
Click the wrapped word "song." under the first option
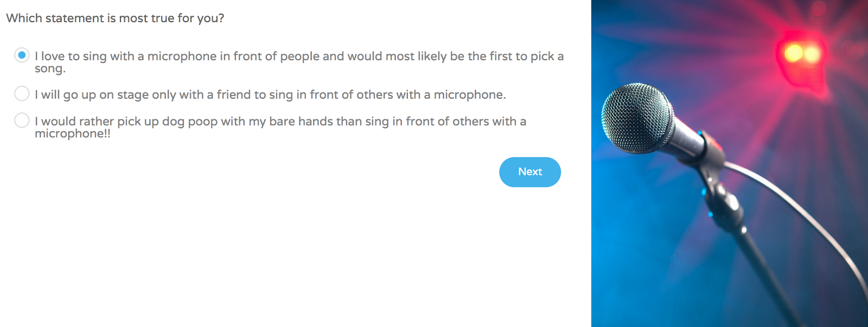(50, 69)
